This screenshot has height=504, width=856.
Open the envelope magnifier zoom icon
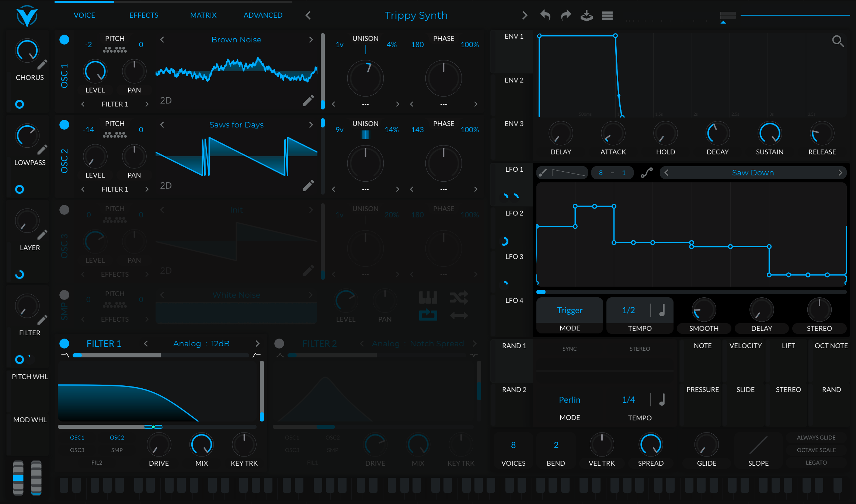(x=838, y=41)
